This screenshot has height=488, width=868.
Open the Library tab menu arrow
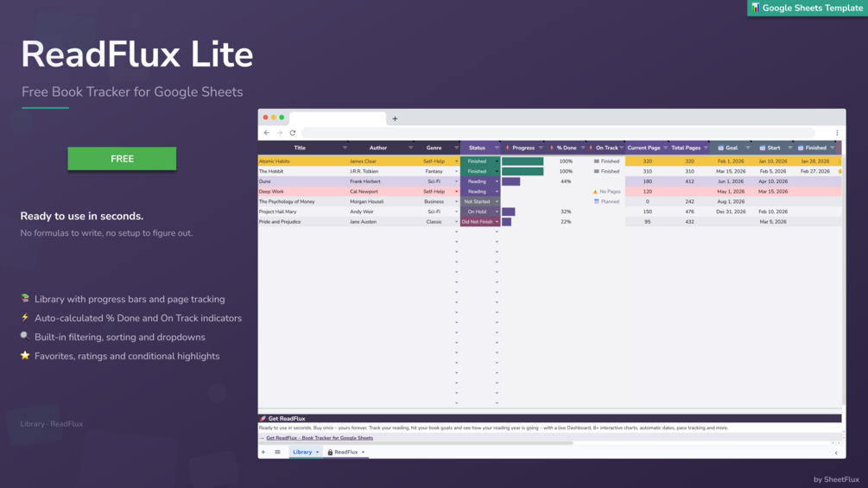(x=317, y=453)
